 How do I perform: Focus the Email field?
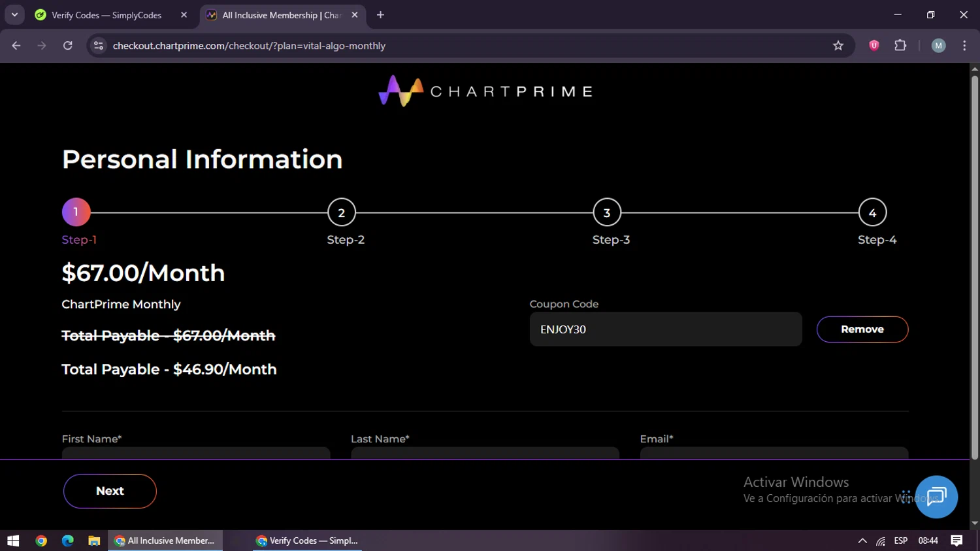pyautogui.click(x=774, y=453)
